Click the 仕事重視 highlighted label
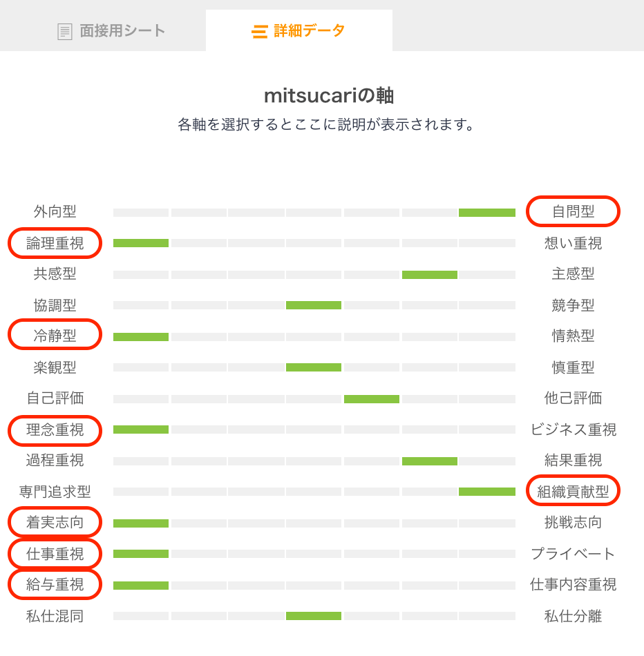The image size is (644, 656). 55,553
